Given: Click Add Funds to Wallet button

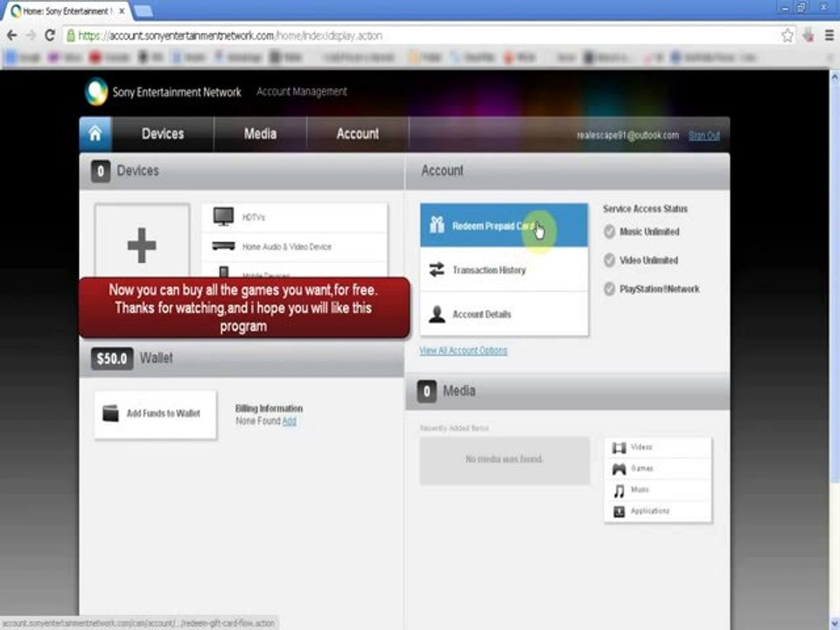Looking at the screenshot, I should coord(156,415).
